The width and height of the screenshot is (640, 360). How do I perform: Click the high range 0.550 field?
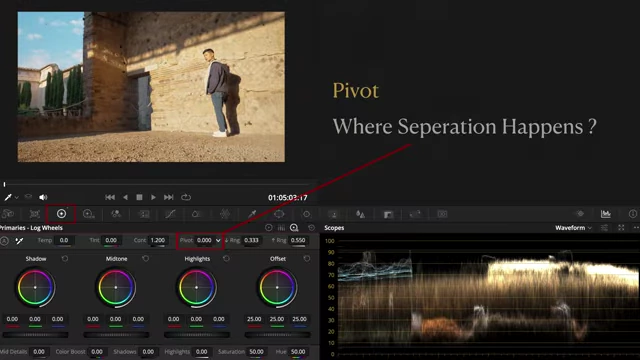click(298, 240)
